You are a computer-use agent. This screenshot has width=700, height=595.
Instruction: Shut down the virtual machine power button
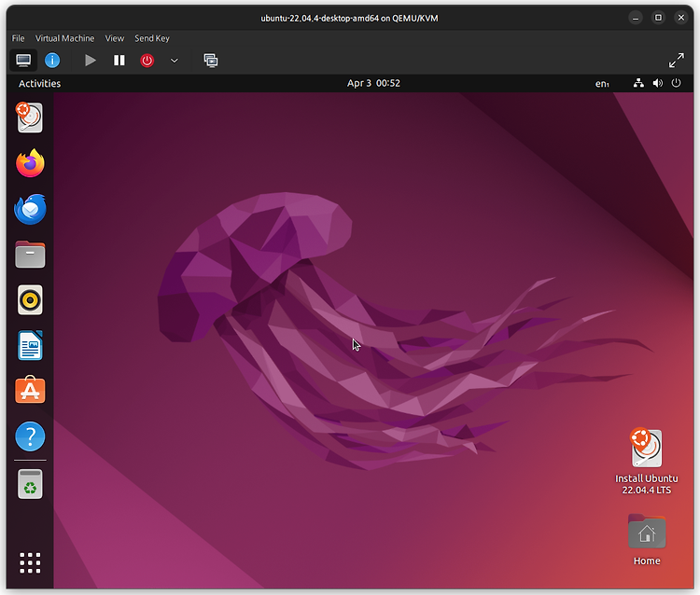pyautogui.click(x=147, y=61)
